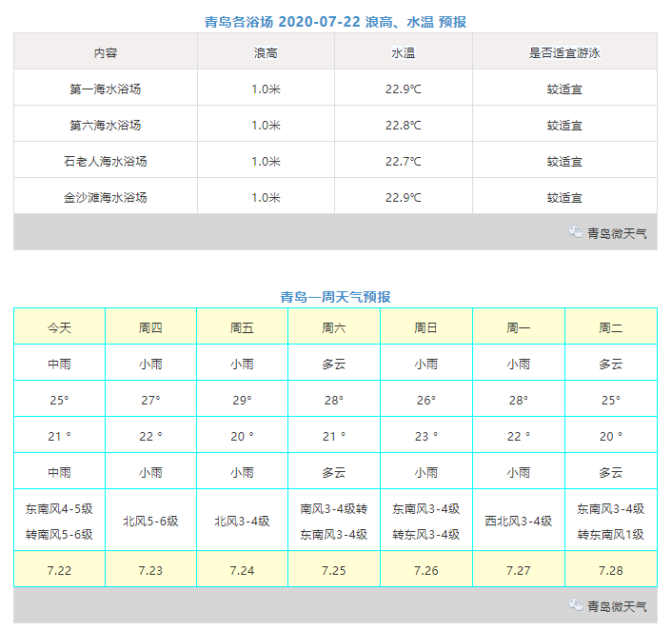The height and width of the screenshot is (631, 672).
Task: Click the water temperature 22.8℃
Action: point(404,126)
